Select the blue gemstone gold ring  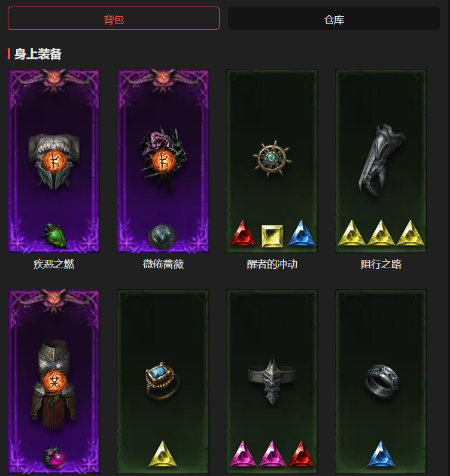point(162,380)
